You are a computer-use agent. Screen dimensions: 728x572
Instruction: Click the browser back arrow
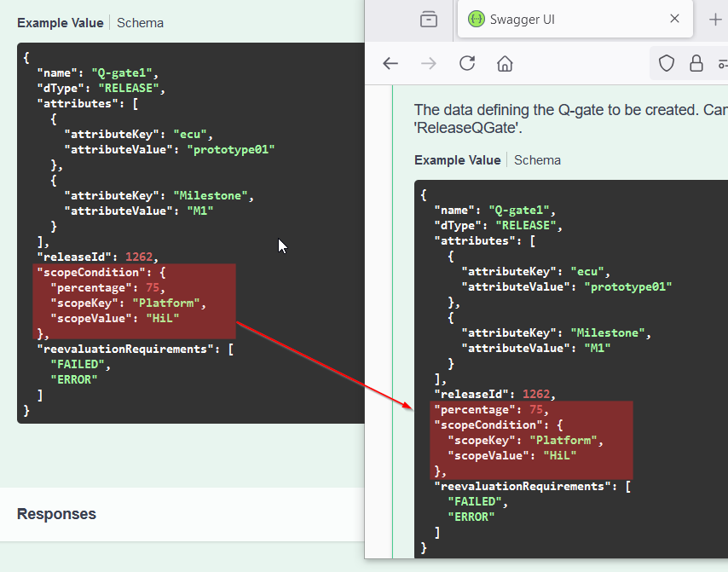(x=390, y=64)
